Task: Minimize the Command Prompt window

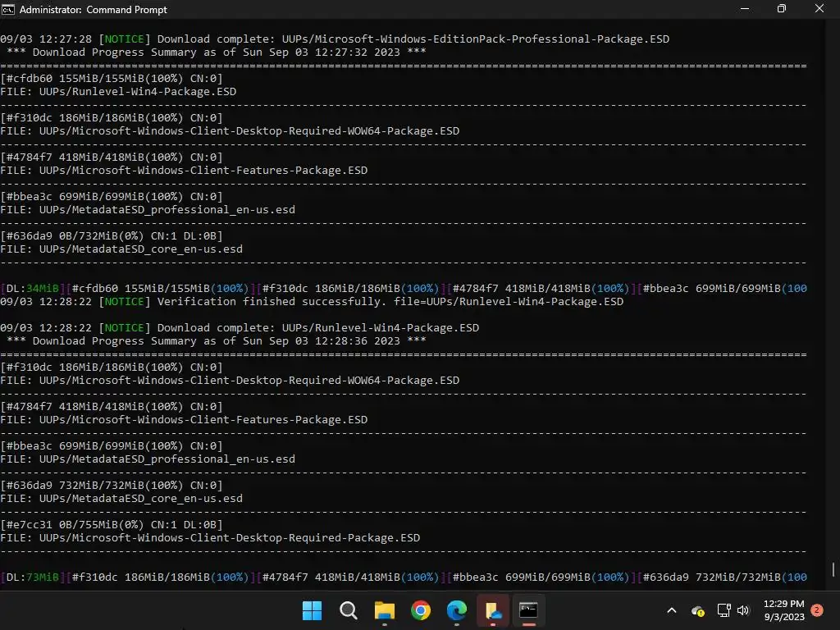Action: coord(745,9)
